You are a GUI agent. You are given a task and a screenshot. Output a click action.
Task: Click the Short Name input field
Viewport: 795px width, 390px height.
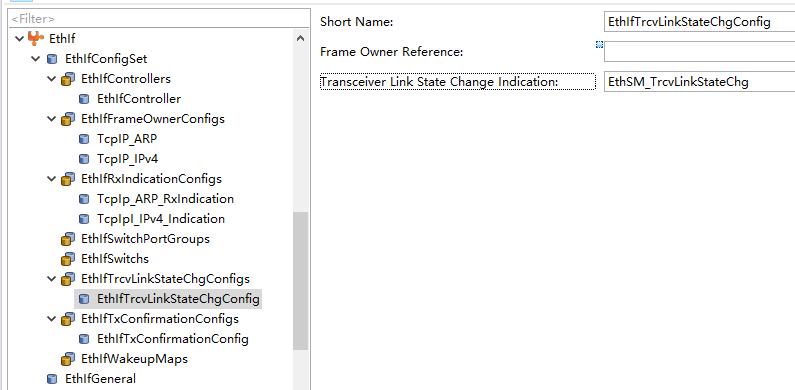tap(700, 22)
